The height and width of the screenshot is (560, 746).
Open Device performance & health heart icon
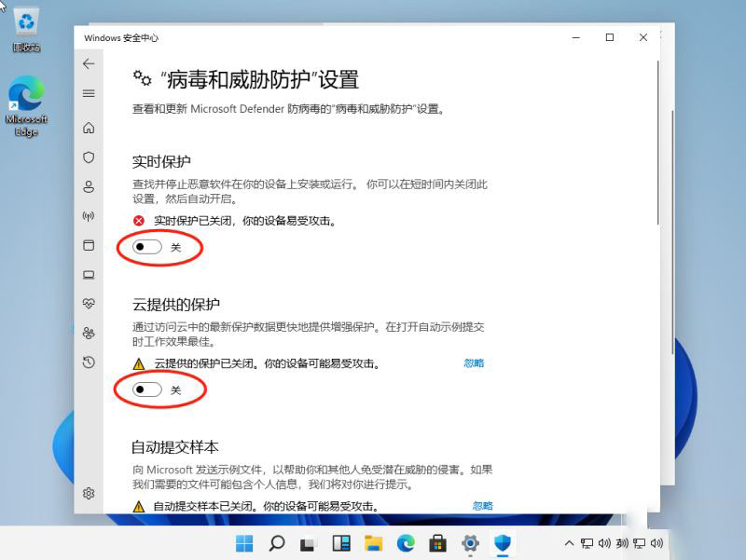coord(89,304)
